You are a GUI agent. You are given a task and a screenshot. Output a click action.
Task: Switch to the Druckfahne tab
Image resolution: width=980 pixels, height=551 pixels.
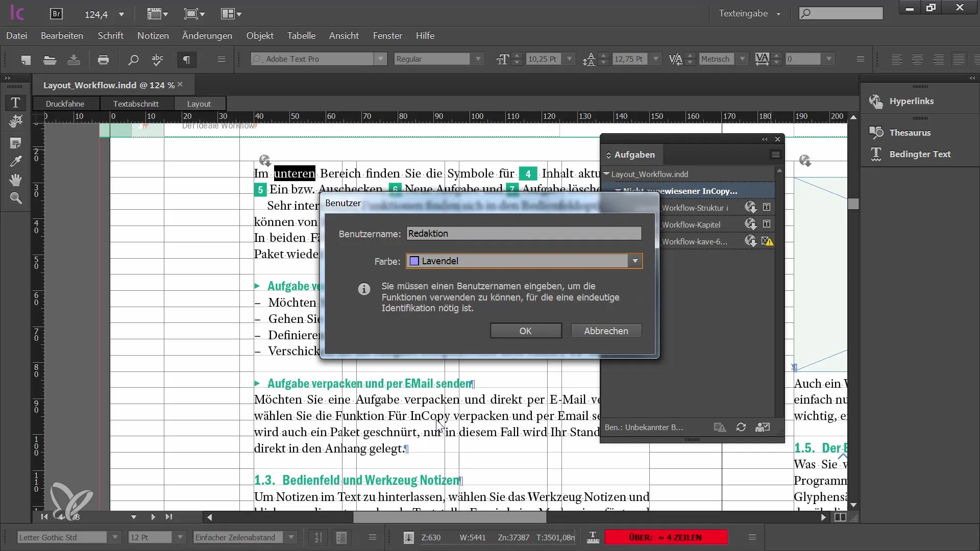[x=65, y=104]
